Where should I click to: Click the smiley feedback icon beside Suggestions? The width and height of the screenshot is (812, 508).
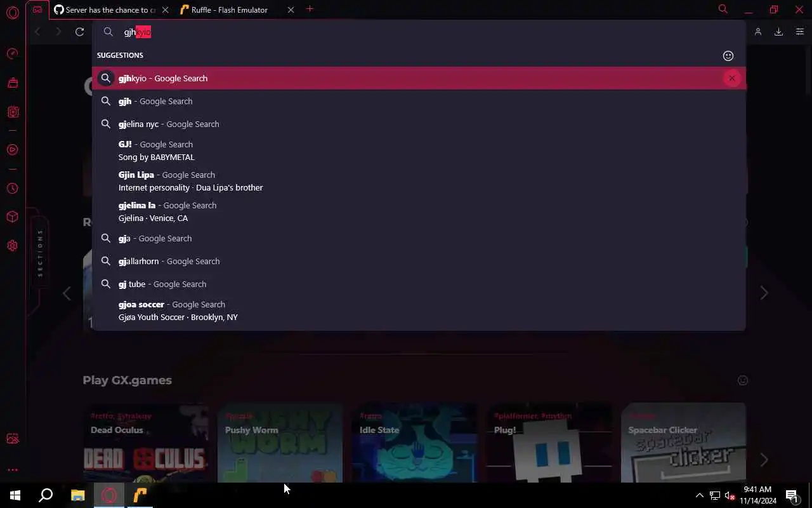pyautogui.click(x=728, y=56)
